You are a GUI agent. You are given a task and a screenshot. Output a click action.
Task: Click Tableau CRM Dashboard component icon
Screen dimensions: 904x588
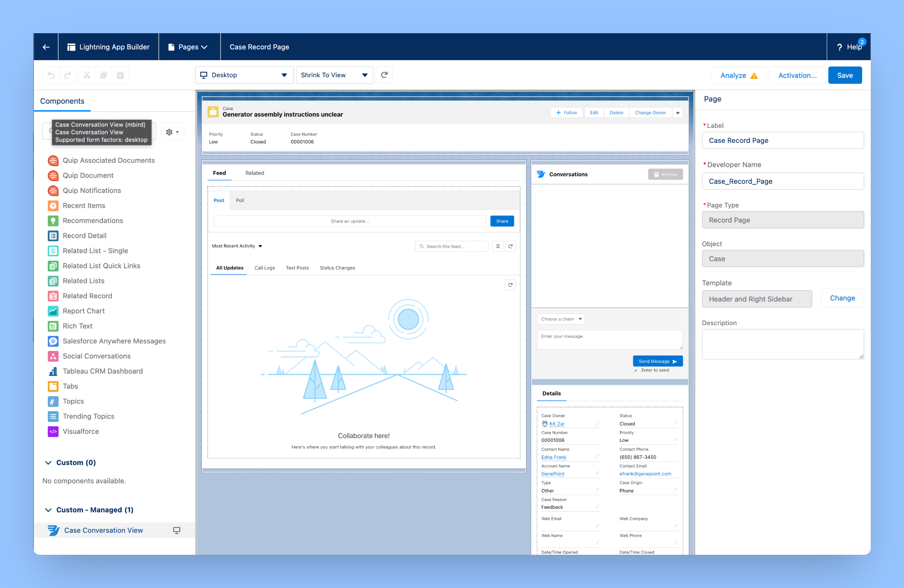click(53, 371)
